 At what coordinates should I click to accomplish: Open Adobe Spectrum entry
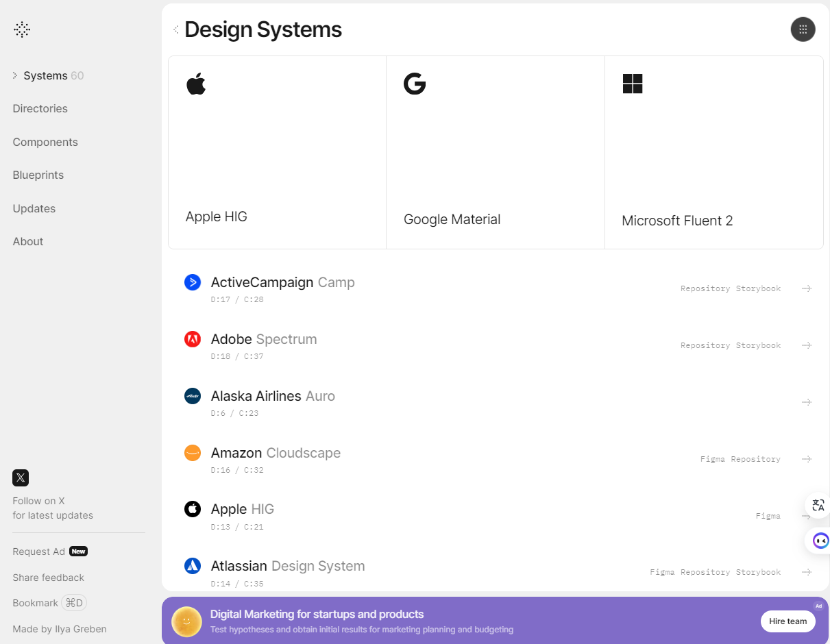click(264, 339)
